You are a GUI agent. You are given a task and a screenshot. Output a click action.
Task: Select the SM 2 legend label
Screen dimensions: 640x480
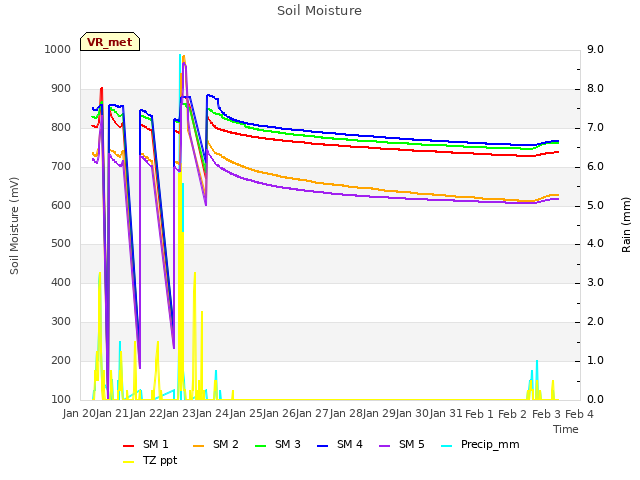[x=226, y=444]
